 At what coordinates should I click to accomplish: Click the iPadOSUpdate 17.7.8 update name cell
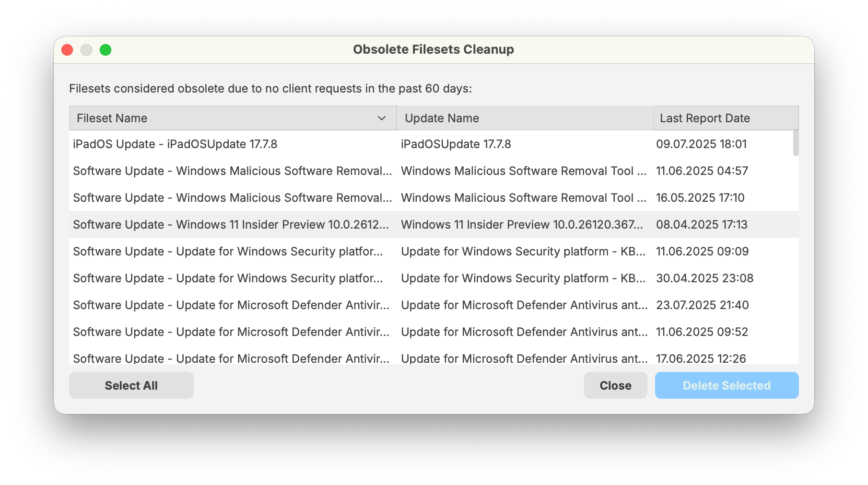point(456,144)
